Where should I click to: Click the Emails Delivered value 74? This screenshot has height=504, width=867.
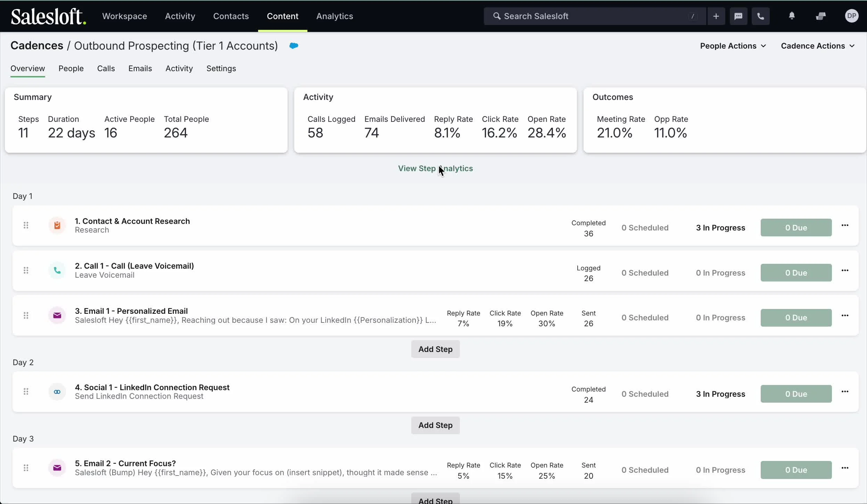372,133
